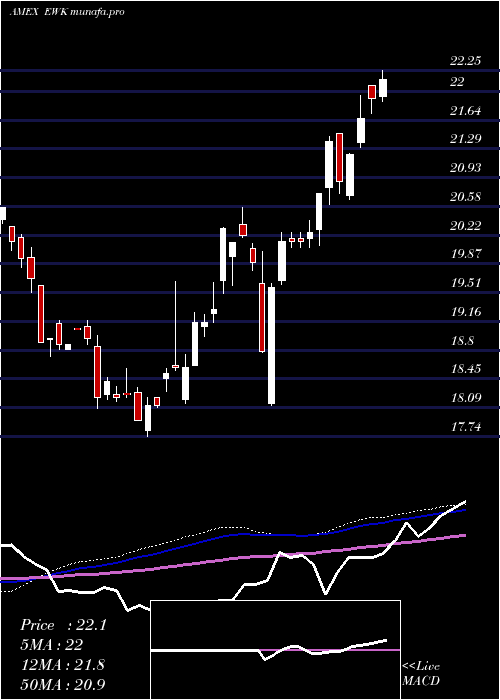500x700 pixels.
Task: Click the 'Price : 22.1' readout
Action: (x=63, y=625)
